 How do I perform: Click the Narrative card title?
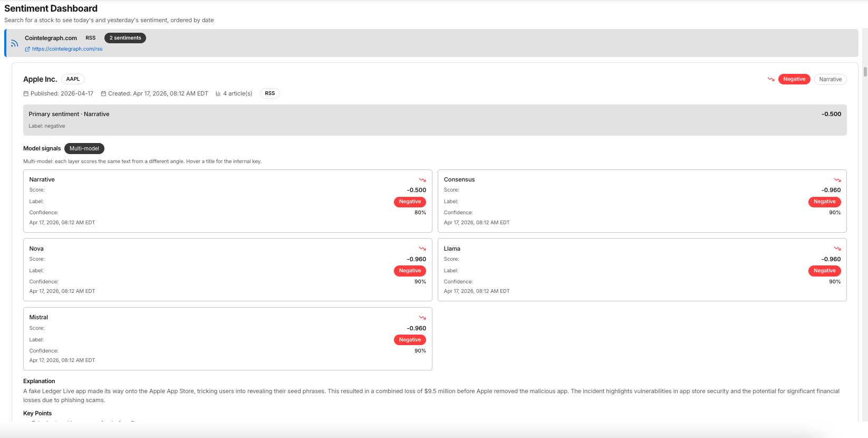[42, 179]
